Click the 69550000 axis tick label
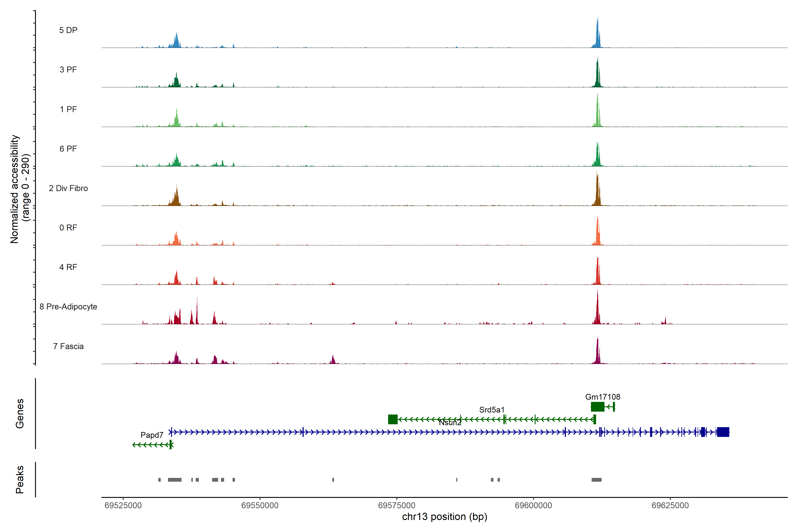This screenshot has width=798, height=532. tap(260, 506)
